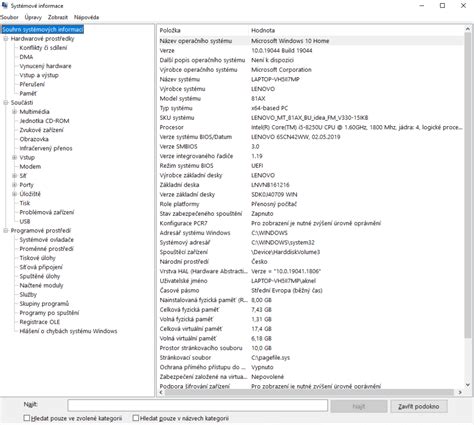Click the Najít text input field

point(198,406)
